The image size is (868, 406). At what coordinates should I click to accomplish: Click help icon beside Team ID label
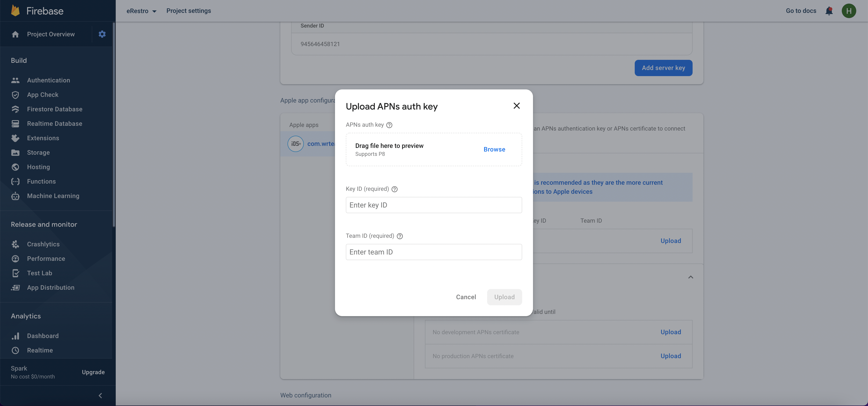click(x=400, y=236)
